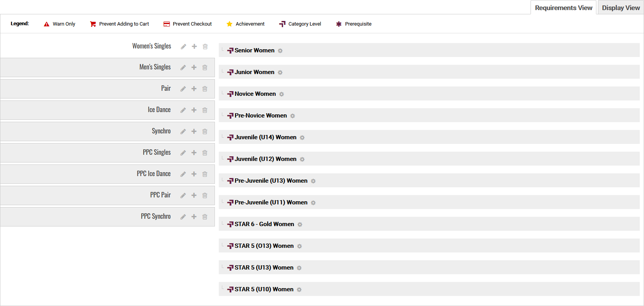
Task: Click Juvenile (U14) Women row
Action: (x=265, y=137)
